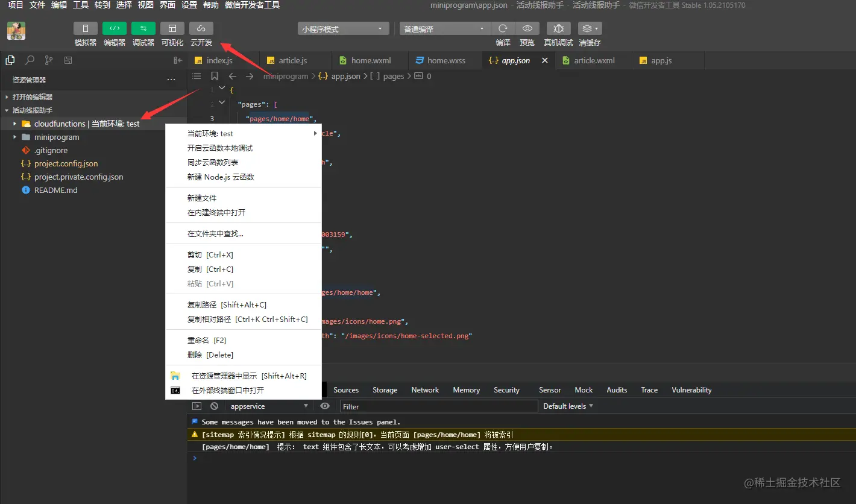Open the Storage devtools tab
Screen dimensions: 856x504
385,390
